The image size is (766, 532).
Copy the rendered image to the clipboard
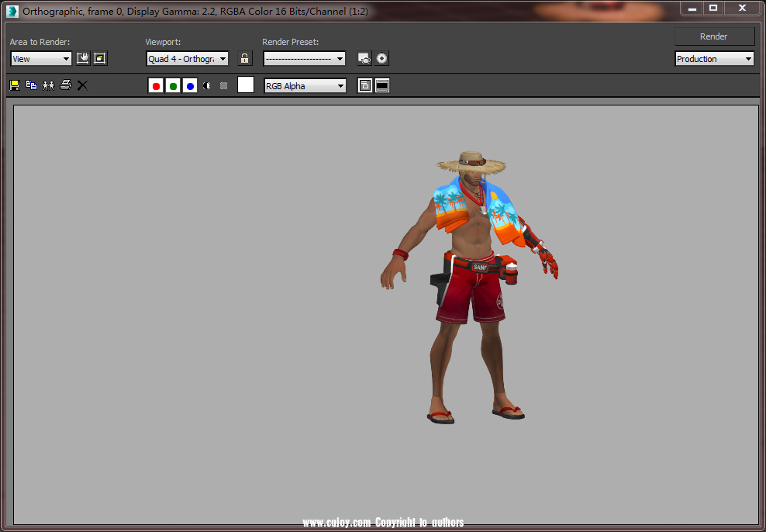coord(31,85)
